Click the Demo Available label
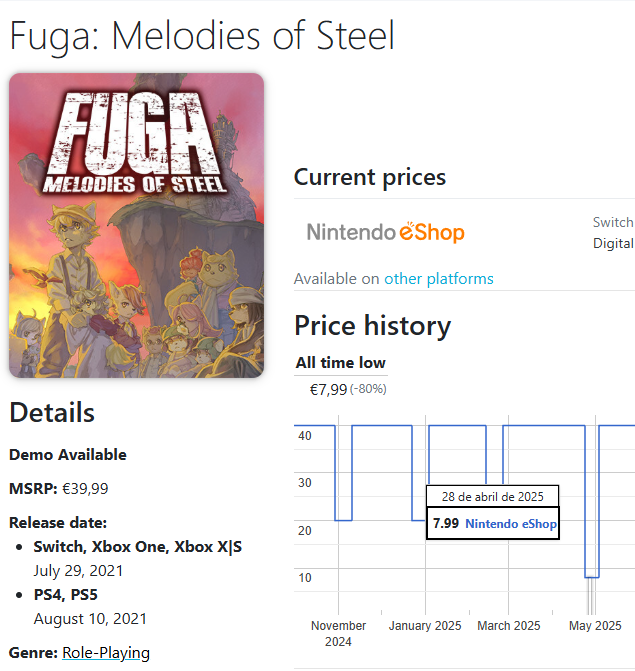Screen dimensions: 635x671 [68, 455]
